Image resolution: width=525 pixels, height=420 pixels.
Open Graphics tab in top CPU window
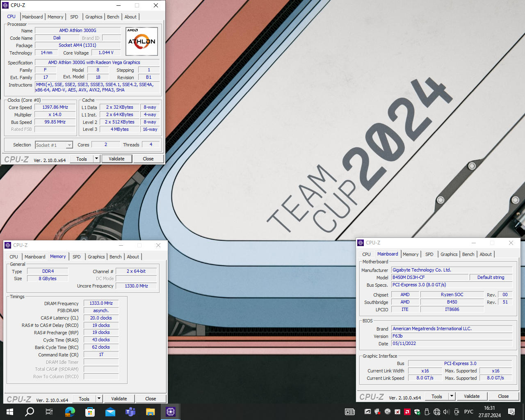94,17
